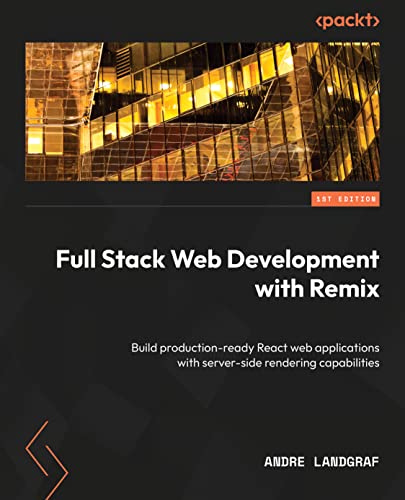Select the word 'LANDGRAF' in author name

pos(346,462)
